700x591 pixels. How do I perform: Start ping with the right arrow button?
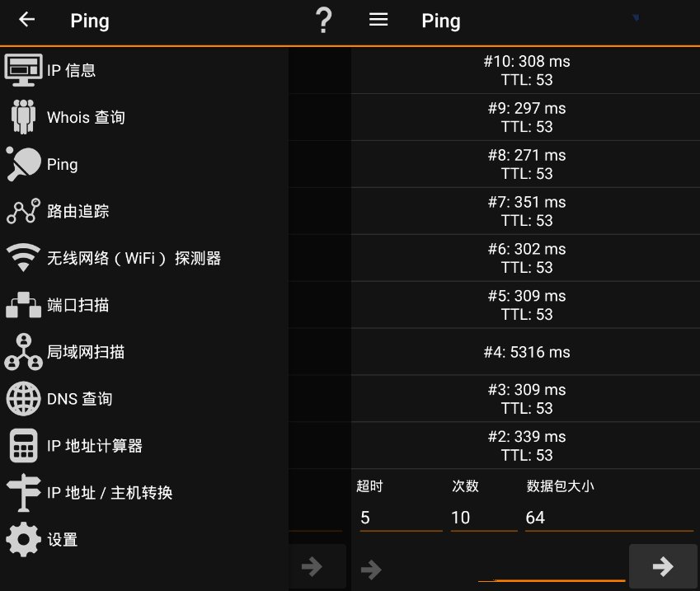coord(662,566)
